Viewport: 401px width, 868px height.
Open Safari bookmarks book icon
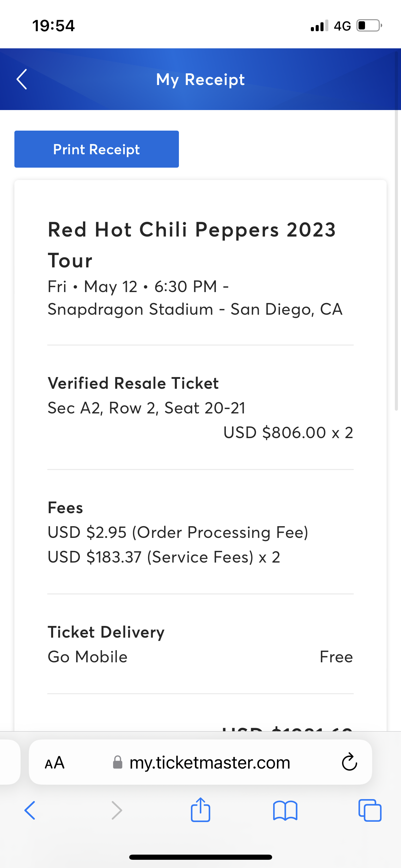(285, 810)
